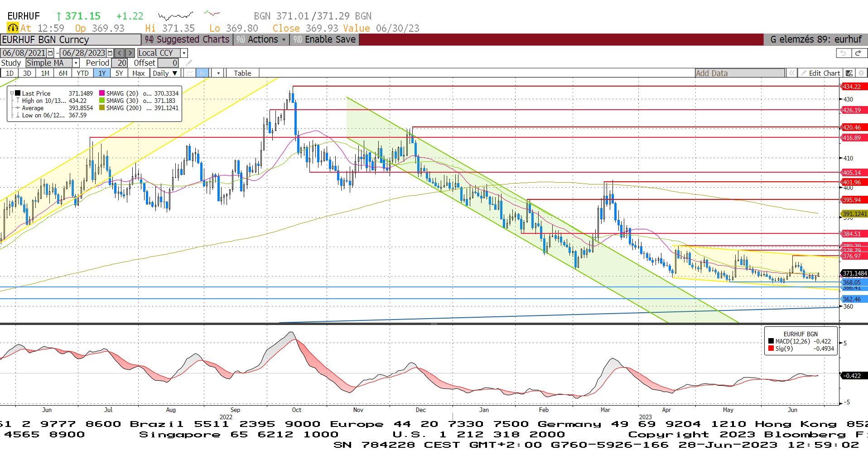868x470 pixels.
Task: Click the yellow gauge icon beside At 12:59
Action: click(13, 28)
